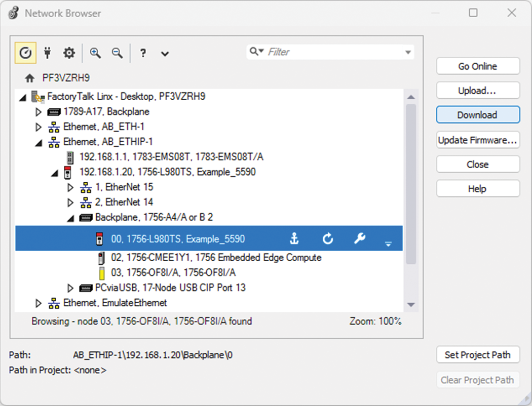
Task: Zoom in on the network tree
Action: pyautogui.click(x=95, y=53)
